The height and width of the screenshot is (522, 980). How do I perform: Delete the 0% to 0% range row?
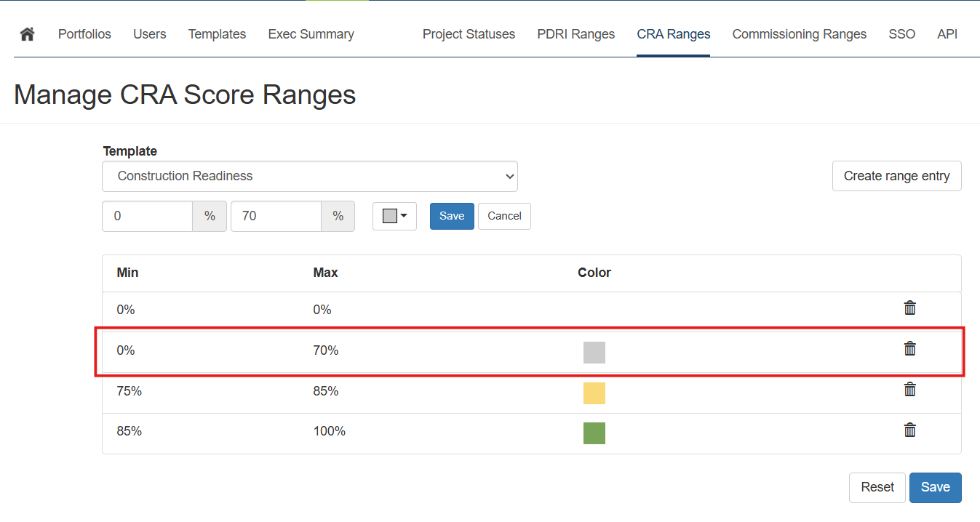click(909, 308)
